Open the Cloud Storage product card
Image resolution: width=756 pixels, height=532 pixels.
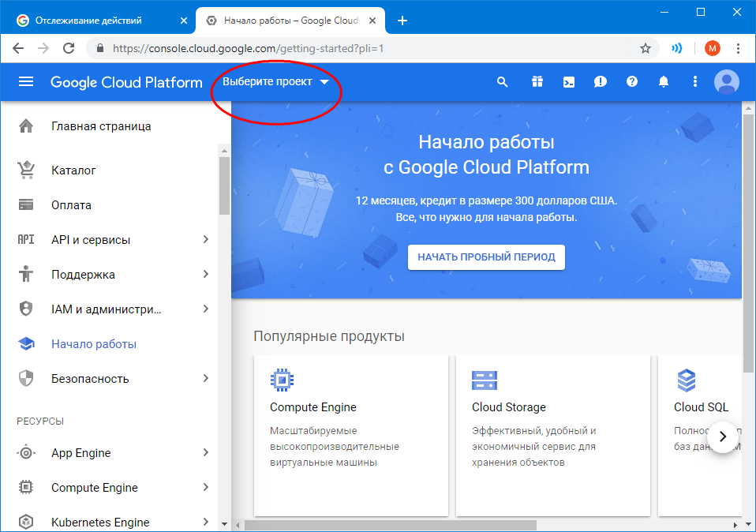point(552,434)
